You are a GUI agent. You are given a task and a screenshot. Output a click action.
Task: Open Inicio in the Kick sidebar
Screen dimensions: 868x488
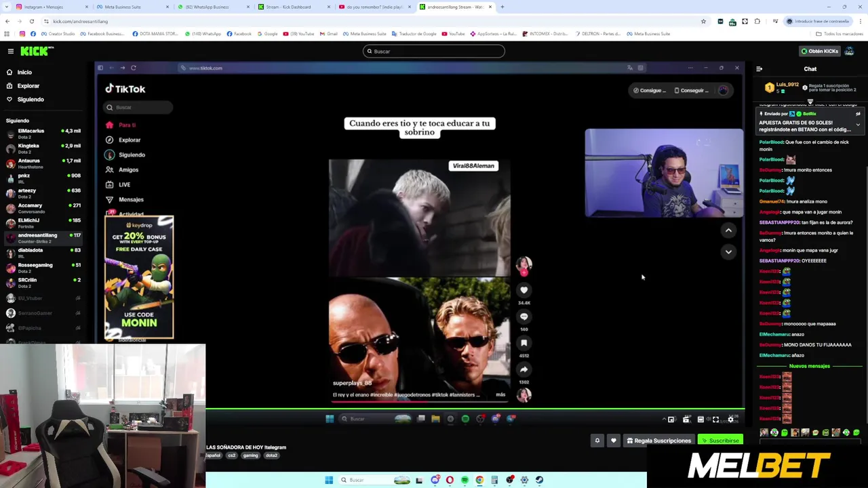coord(24,73)
